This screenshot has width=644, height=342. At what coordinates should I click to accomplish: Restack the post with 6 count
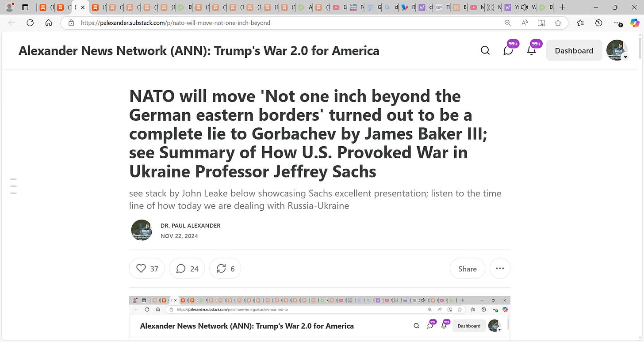coord(225,269)
